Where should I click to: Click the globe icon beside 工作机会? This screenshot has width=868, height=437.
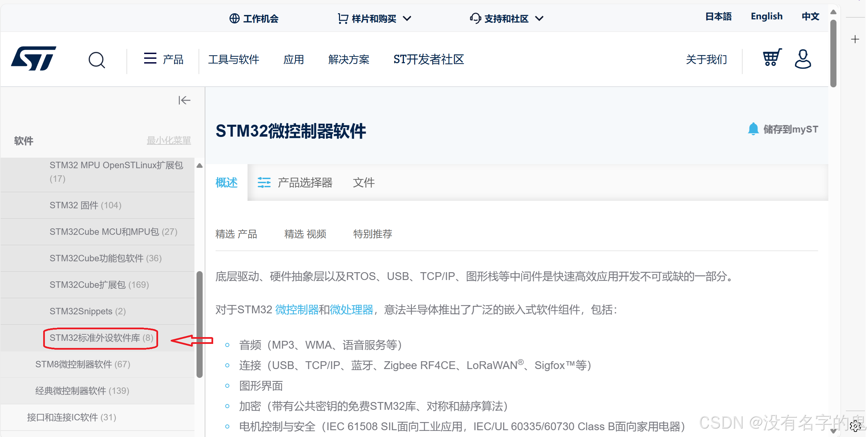[234, 18]
